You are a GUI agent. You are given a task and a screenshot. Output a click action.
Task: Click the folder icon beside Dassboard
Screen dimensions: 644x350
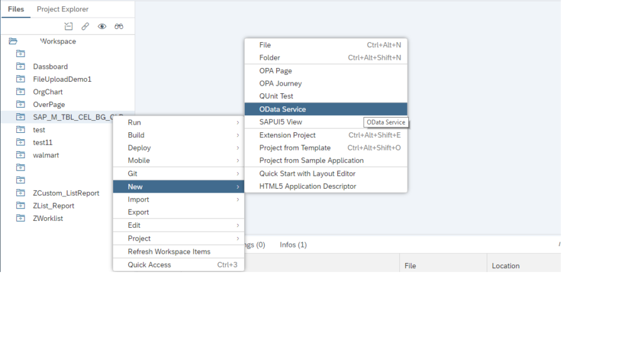click(x=20, y=67)
